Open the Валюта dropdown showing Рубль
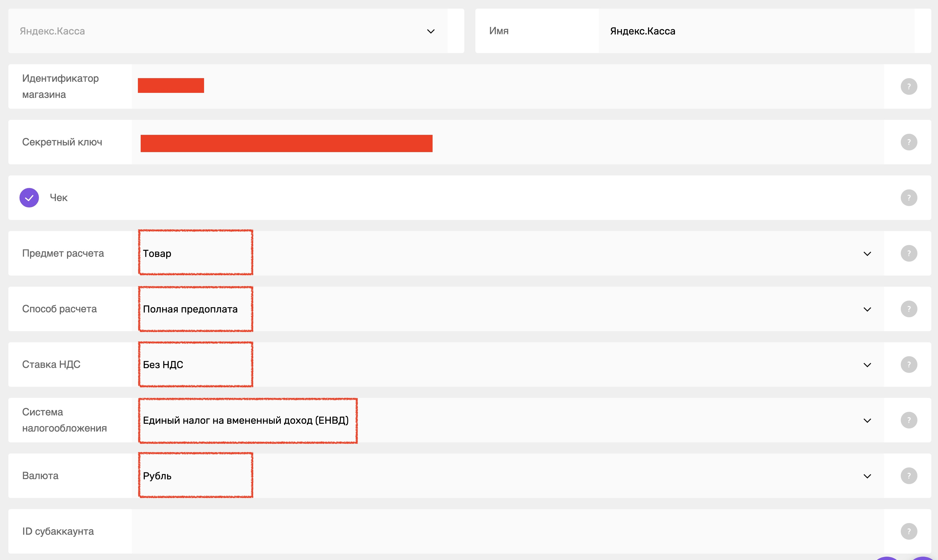 507,476
